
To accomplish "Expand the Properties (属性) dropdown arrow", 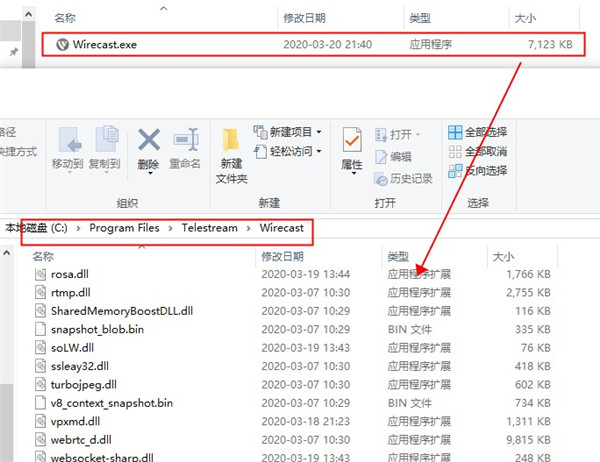I will [x=354, y=173].
